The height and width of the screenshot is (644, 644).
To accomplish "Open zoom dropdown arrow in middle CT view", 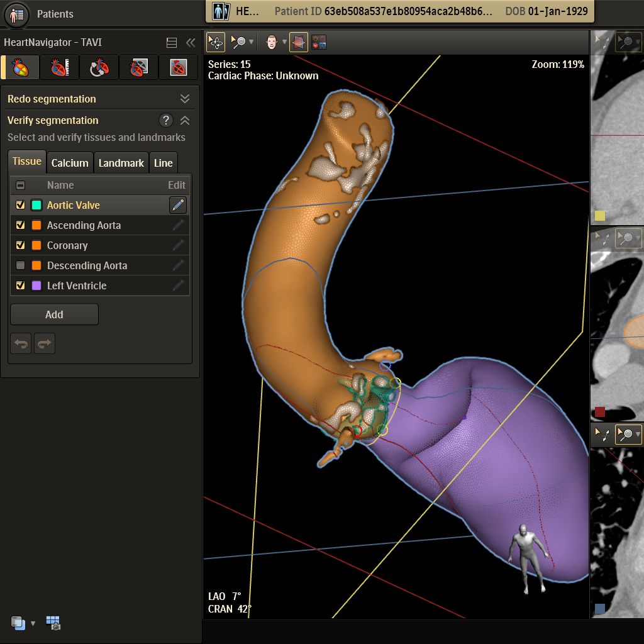I will pos(638,238).
